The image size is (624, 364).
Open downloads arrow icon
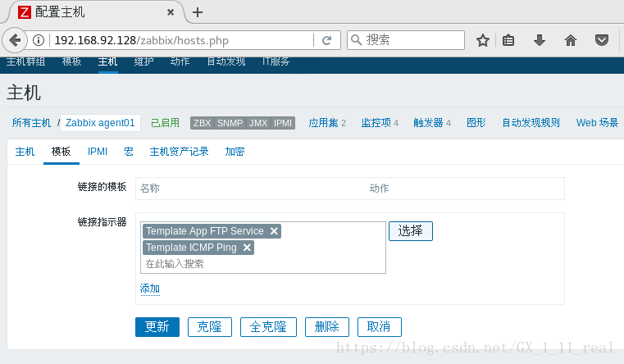pyautogui.click(x=540, y=40)
